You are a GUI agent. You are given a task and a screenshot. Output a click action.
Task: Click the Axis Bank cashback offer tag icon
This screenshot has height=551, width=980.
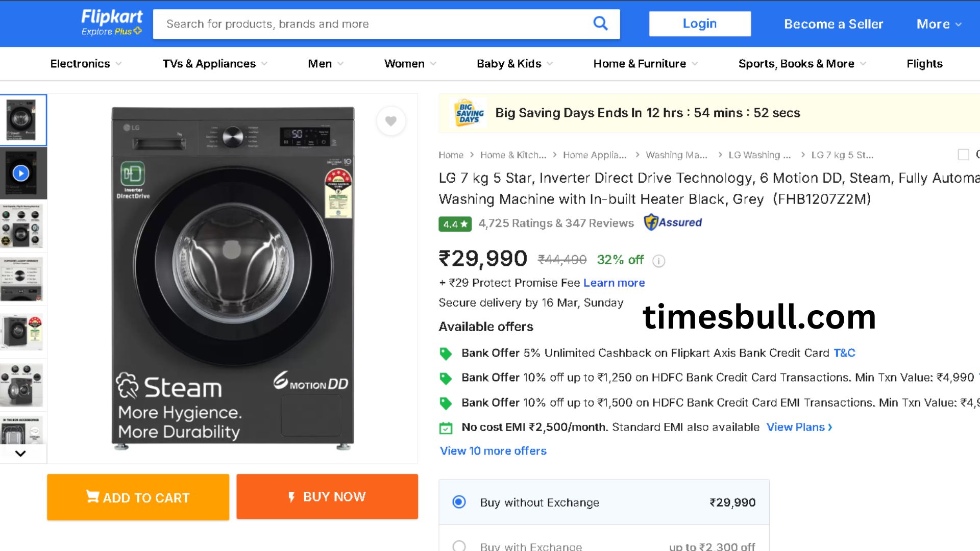tap(446, 354)
